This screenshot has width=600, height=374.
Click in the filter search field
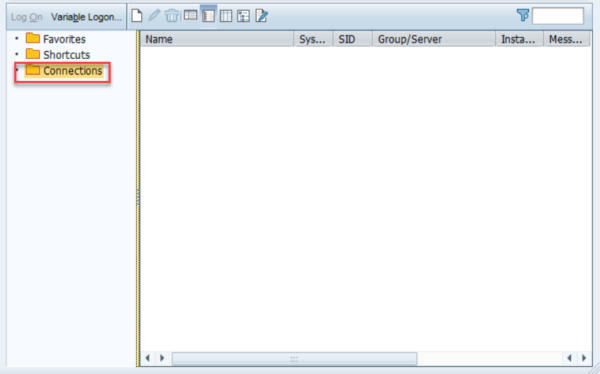point(558,16)
